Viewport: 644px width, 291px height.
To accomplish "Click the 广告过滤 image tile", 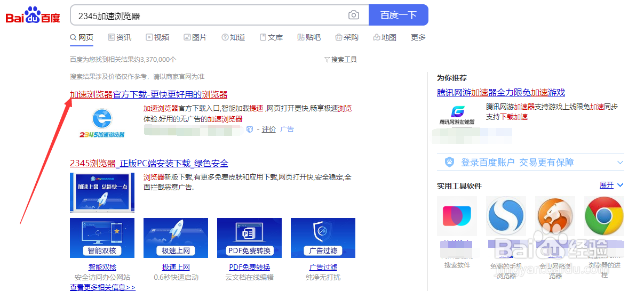I will click(323, 238).
